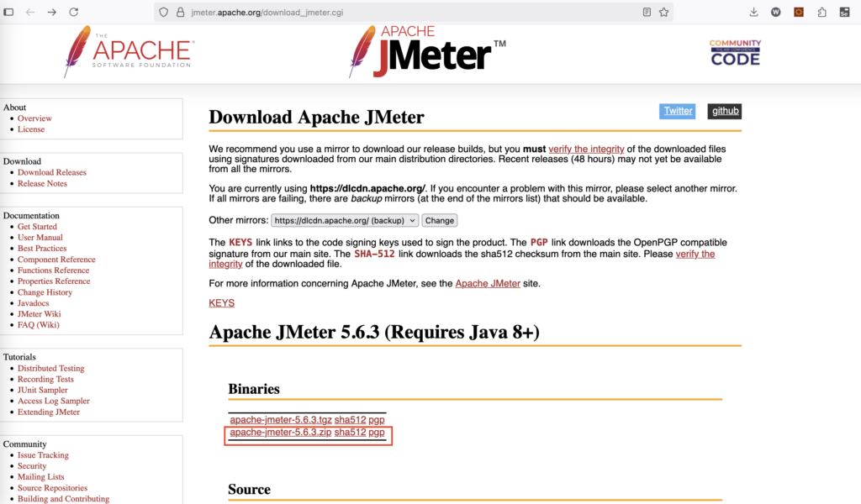
Task: Download apache-jmeter-5.6.3.tgz
Action: coord(281,419)
